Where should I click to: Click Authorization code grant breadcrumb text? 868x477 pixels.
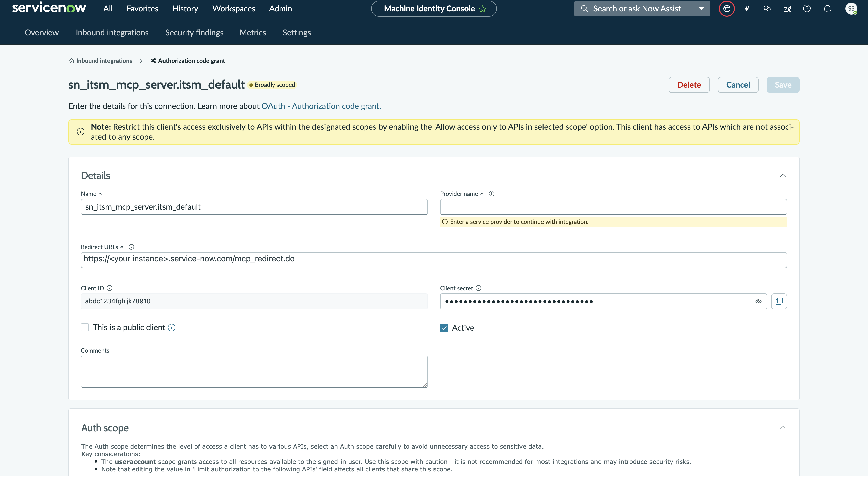(191, 61)
